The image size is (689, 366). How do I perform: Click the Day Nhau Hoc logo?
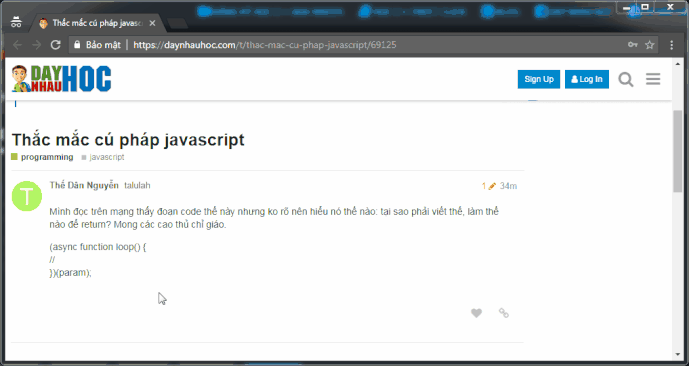(62, 79)
